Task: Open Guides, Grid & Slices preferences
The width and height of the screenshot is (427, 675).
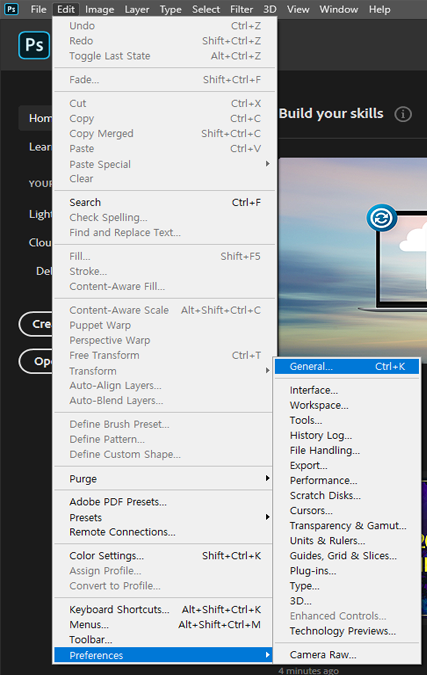Action: (347, 556)
